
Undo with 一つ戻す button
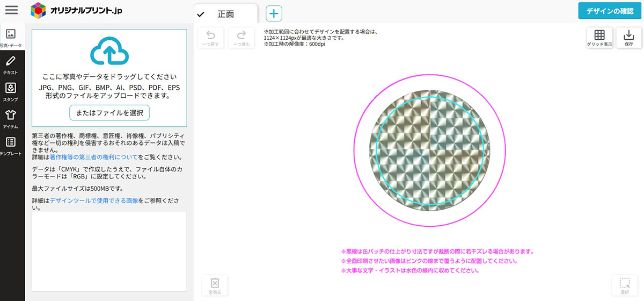coord(211,38)
